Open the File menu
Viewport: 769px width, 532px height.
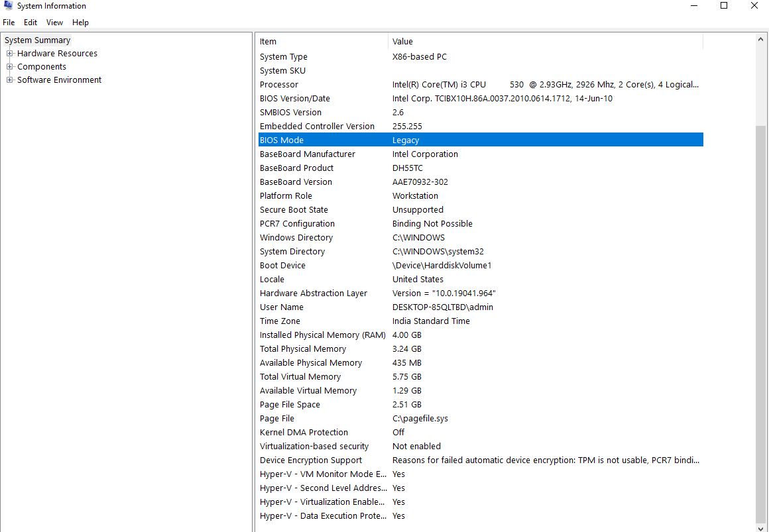pyautogui.click(x=9, y=22)
